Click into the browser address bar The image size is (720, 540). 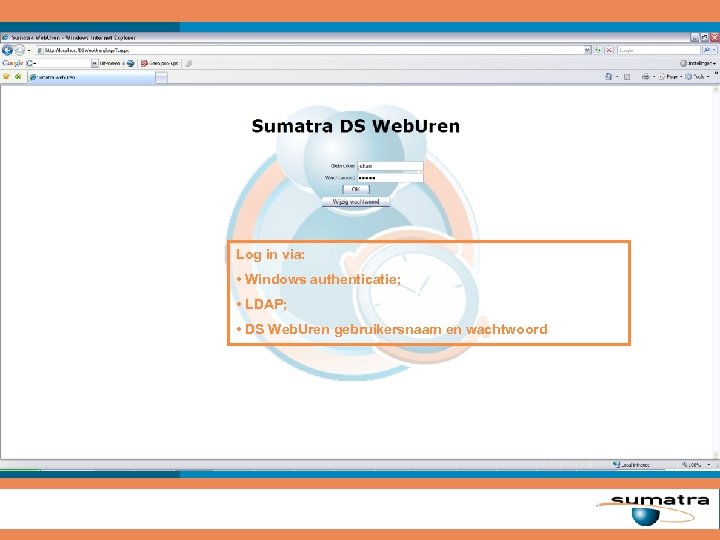[310, 50]
